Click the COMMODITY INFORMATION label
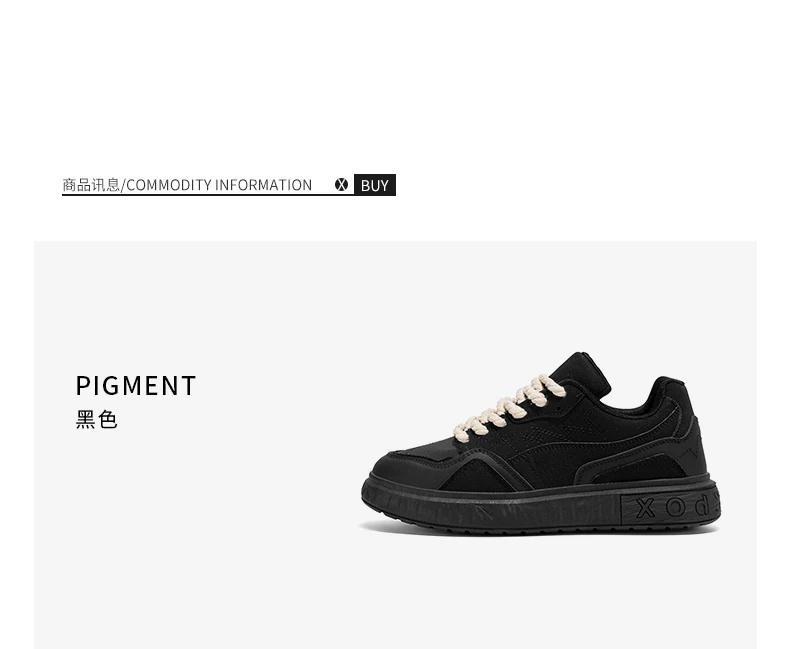The image size is (790, 649). click(219, 185)
